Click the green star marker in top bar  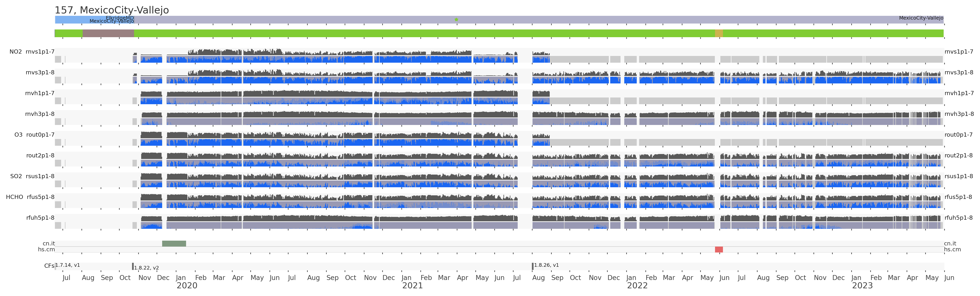pos(456,19)
